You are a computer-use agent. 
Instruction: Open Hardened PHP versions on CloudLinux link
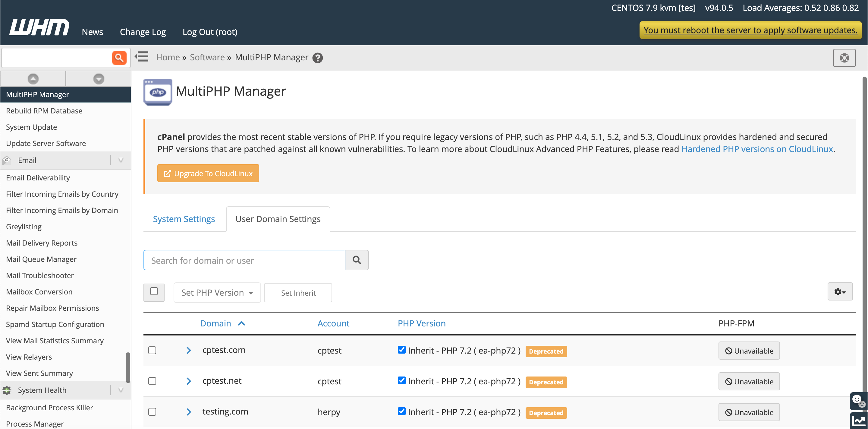click(x=757, y=149)
